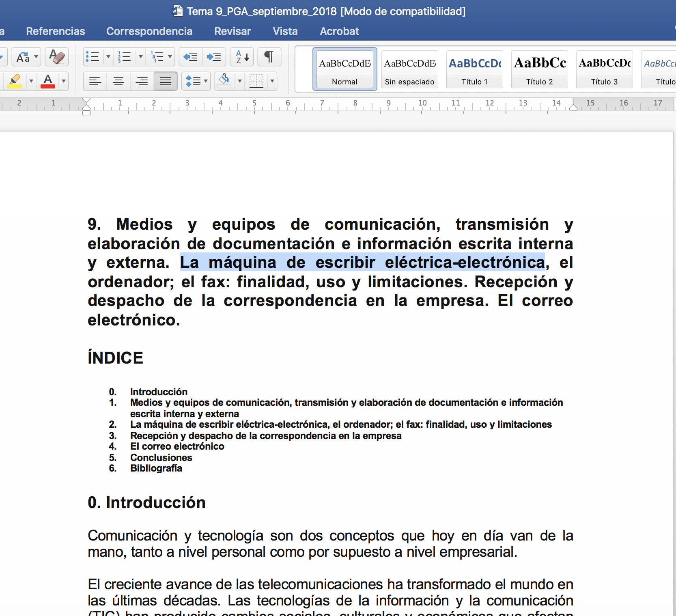Open the Acrobat tab
The width and height of the screenshot is (676, 616).
pyautogui.click(x=340, y=31)
